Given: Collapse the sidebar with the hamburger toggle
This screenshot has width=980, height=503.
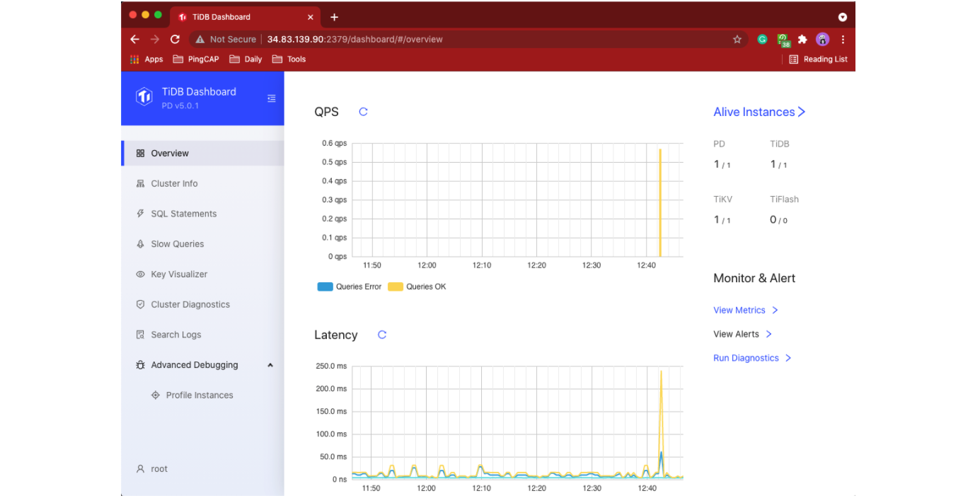Looking at the screenshot, I should click(x=272, y=98).
